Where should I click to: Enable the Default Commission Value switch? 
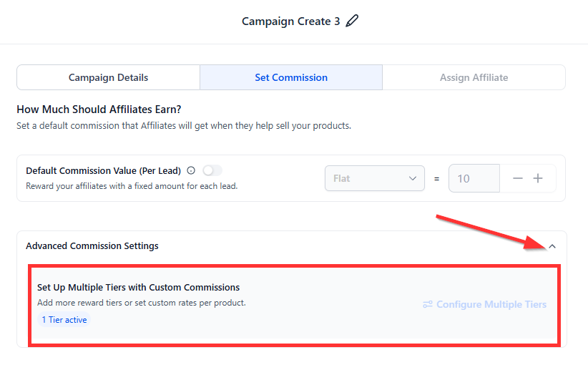[x=212, y=170]
